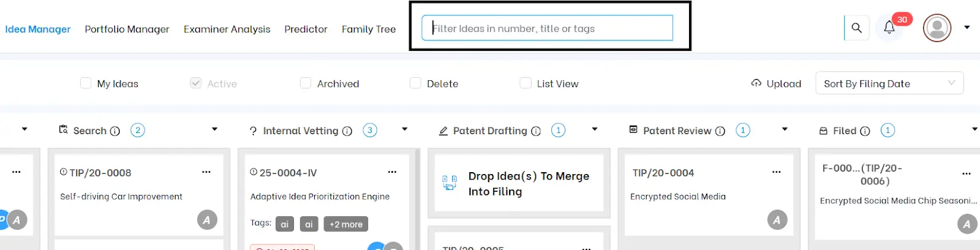This screenshot has height=250, width=980.
Task: Toggle the List View checkbox
Action: click(526, 83)
